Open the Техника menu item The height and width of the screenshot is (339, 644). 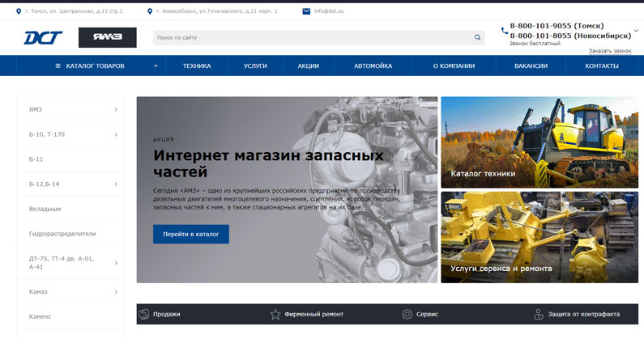pos(197,66)
